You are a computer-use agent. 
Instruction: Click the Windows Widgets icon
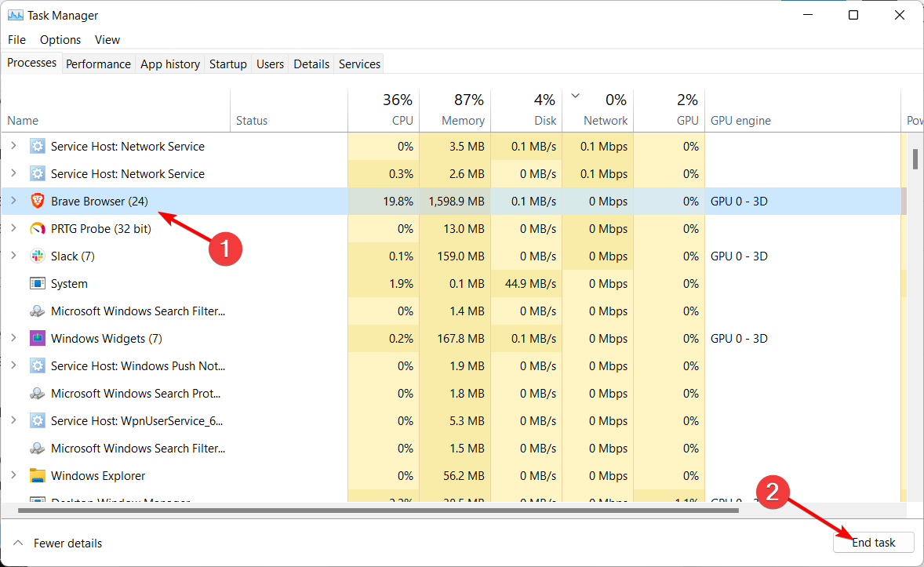[x=38, y=338]
